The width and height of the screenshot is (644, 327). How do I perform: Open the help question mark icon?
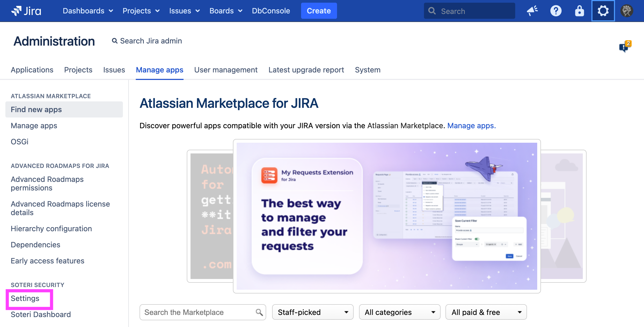(x=556, y=11)
